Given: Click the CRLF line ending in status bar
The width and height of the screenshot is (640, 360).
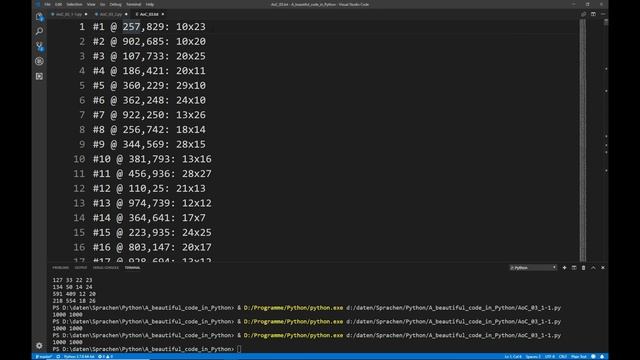Looking at the screenshot, I should [x=563, y=356].
